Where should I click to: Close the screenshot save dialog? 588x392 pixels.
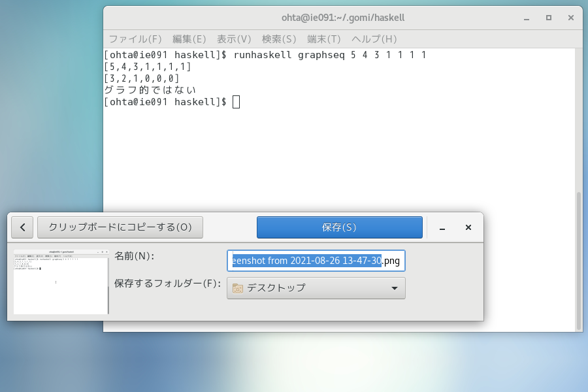coord(468,227)
